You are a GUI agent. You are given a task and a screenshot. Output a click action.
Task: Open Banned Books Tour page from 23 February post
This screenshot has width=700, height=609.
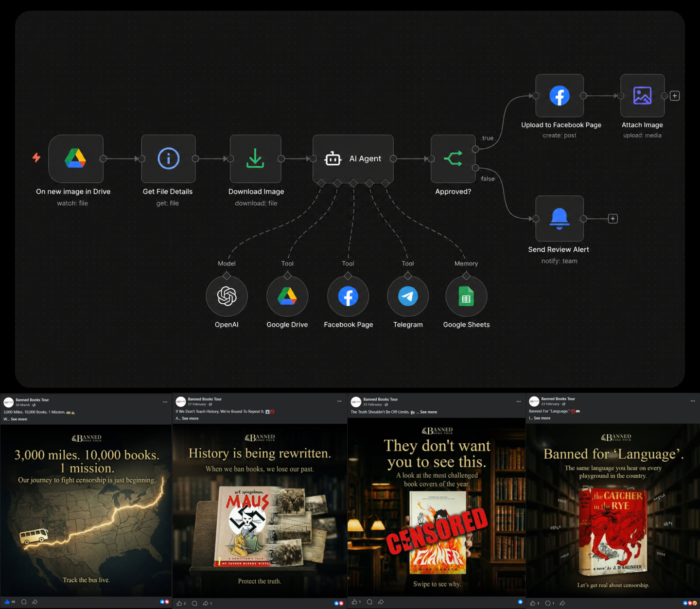tap(558, 399)
